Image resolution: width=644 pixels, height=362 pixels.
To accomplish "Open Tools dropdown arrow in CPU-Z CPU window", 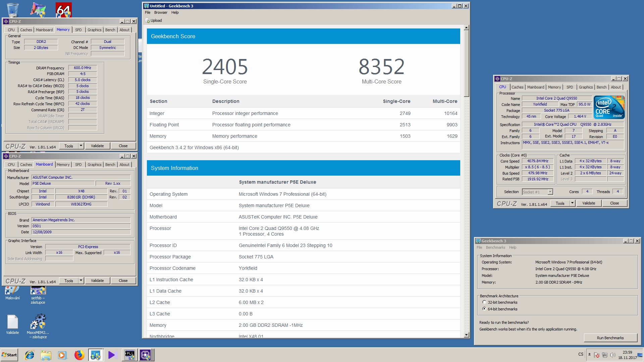I will click(572, 203).
